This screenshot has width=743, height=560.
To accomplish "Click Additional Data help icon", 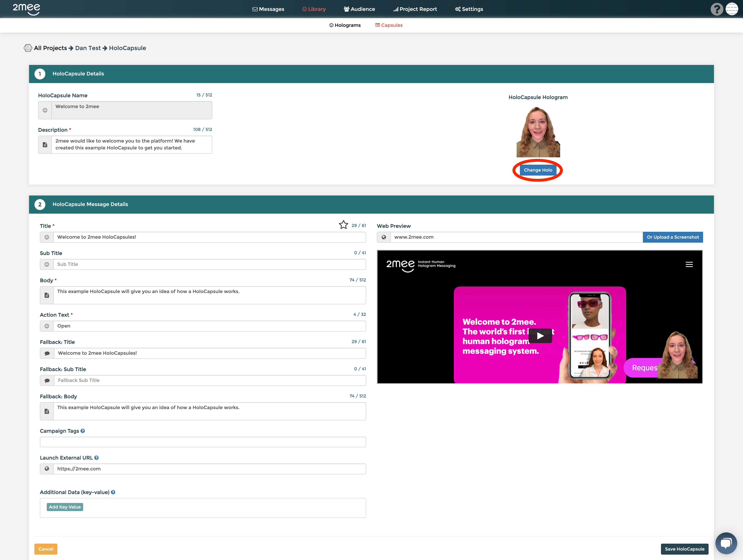I will coord(113,493).
